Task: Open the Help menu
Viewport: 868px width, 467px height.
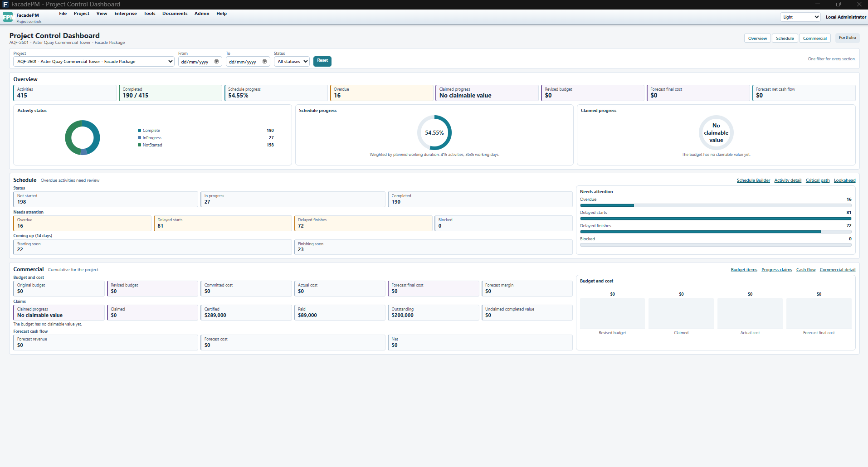Action: point(222,14)
